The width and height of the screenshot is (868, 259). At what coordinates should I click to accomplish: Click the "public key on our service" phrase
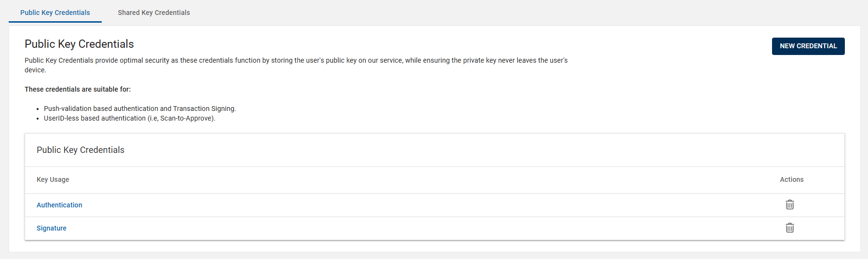click(364, 60)
